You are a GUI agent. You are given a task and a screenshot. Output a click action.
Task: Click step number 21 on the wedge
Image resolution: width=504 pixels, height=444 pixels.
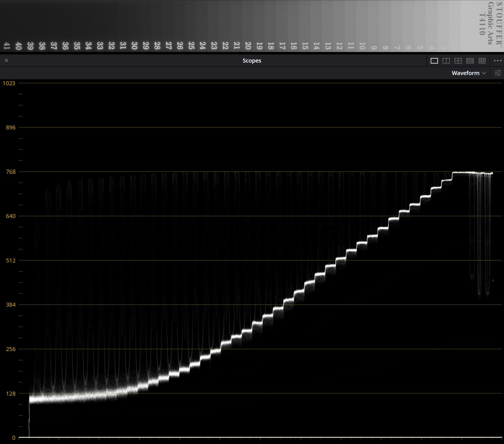point(237,46)
